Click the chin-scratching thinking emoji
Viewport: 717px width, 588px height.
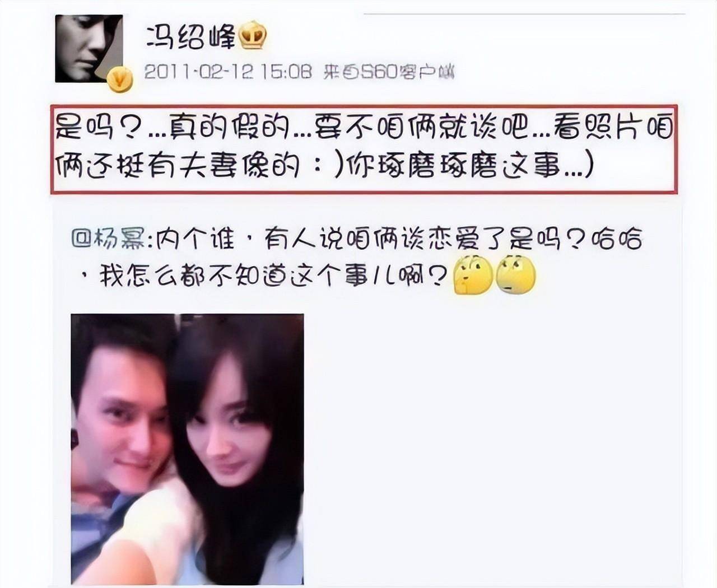click(472, 274)
